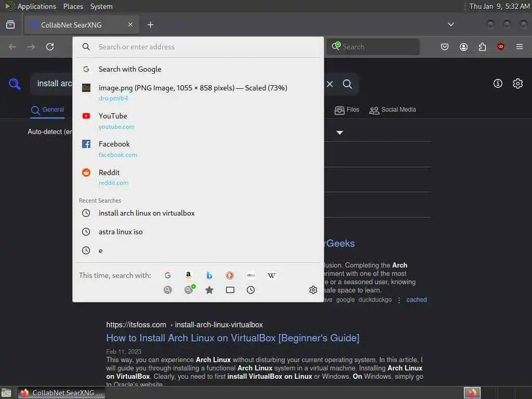
Task: Click show desktop icon in bottom panel
Action: (6, 393)
